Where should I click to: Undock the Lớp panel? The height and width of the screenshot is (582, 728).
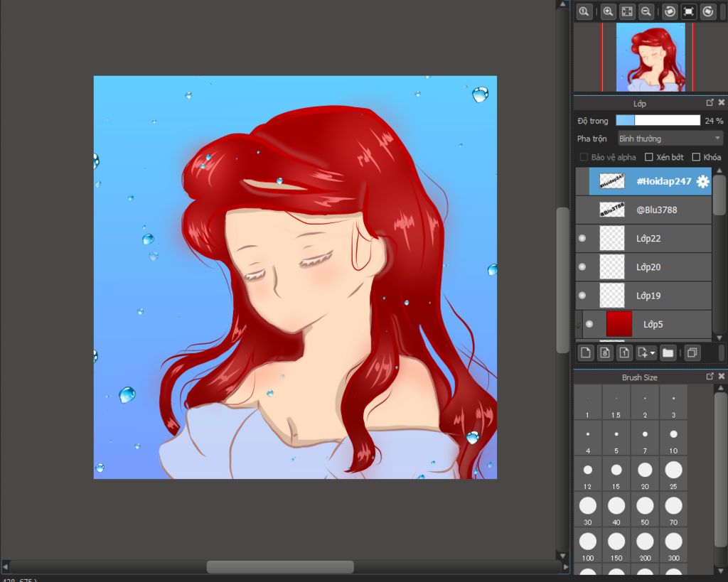point(710,102)
